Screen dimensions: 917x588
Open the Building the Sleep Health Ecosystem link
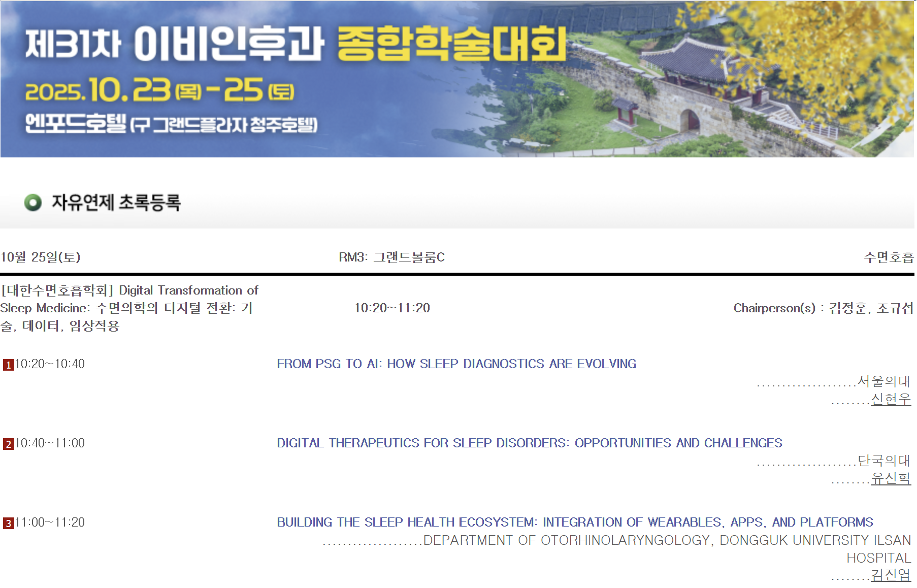[574, 522]
